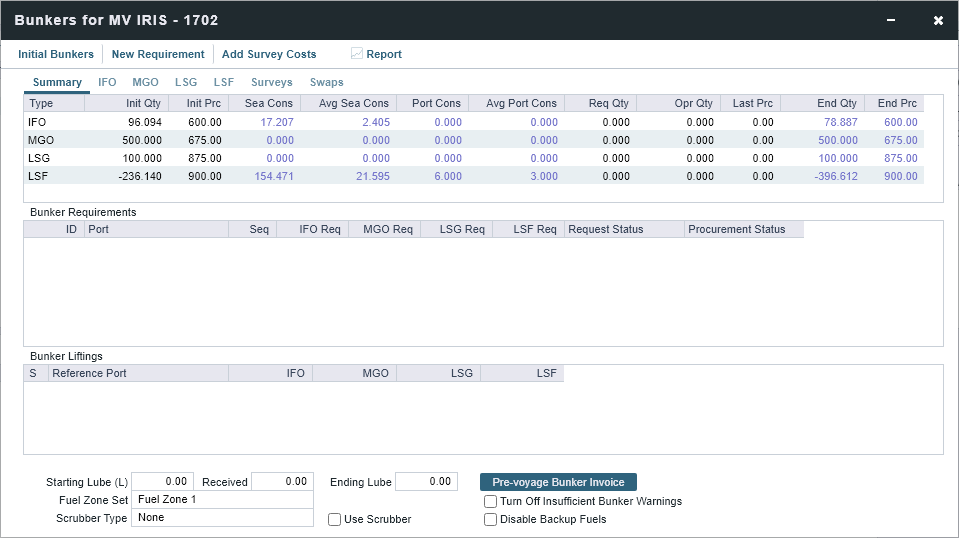
Task: Toggle Turn Off Insufficient Bunker Warnings
Action: coord(490,501)
